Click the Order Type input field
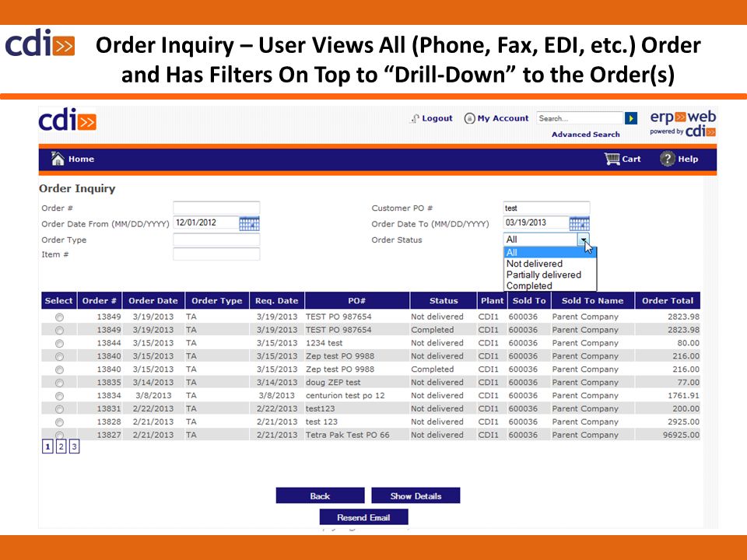This screenshot has height=560, width=747. 216,240
